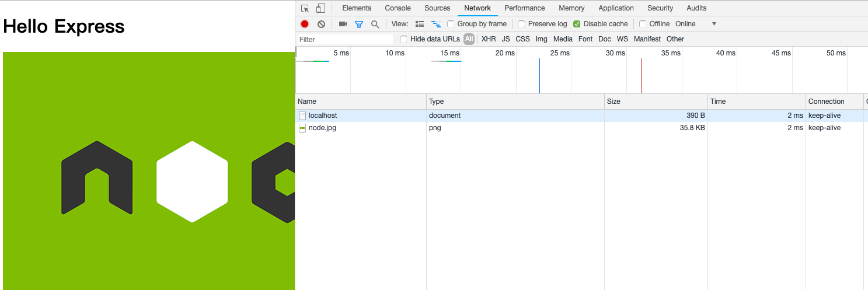This screenshot has height=290, width=868.
Task: Filter requests by Img
Action: (542, 39)
